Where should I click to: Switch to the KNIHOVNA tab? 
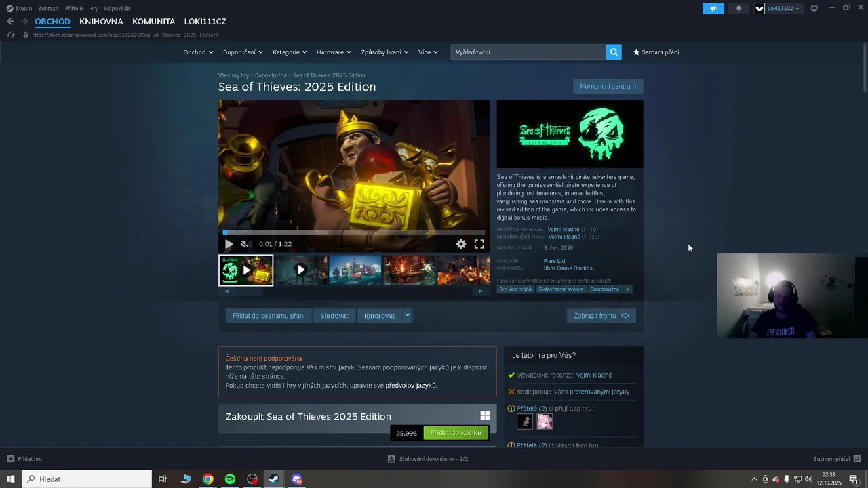(x=101, y=22)
